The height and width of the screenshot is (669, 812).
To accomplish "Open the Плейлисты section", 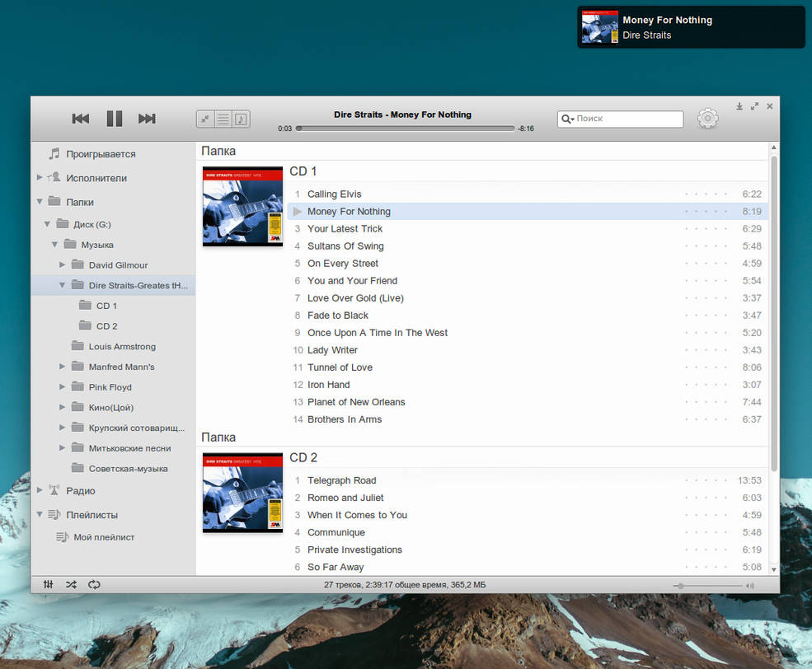I will [x=92, y=515].
